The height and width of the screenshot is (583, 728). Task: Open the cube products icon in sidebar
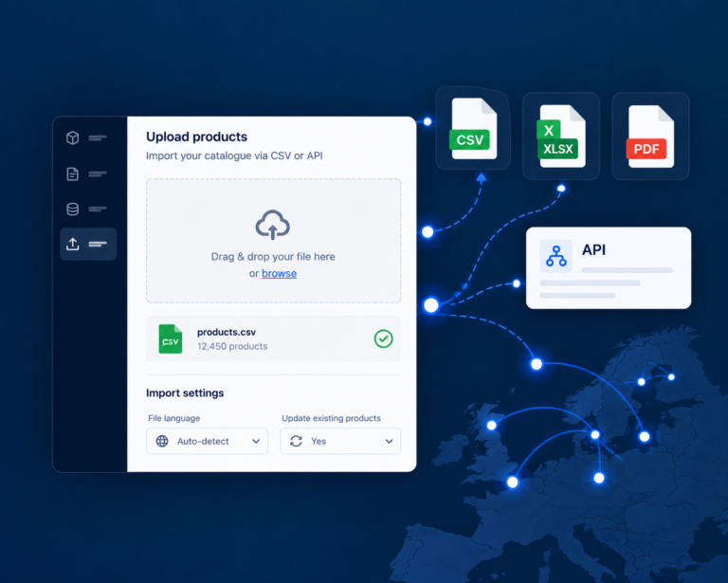pyautogui.click(x=72, y=137)
